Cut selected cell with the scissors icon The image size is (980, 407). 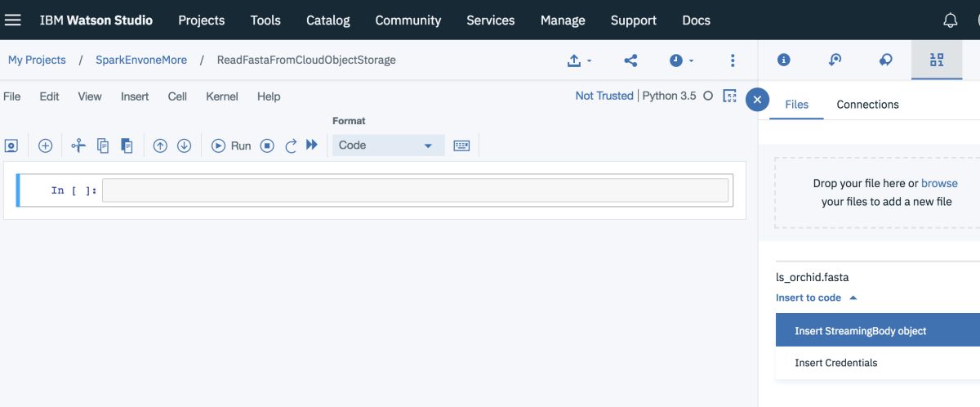pos(78,145)
